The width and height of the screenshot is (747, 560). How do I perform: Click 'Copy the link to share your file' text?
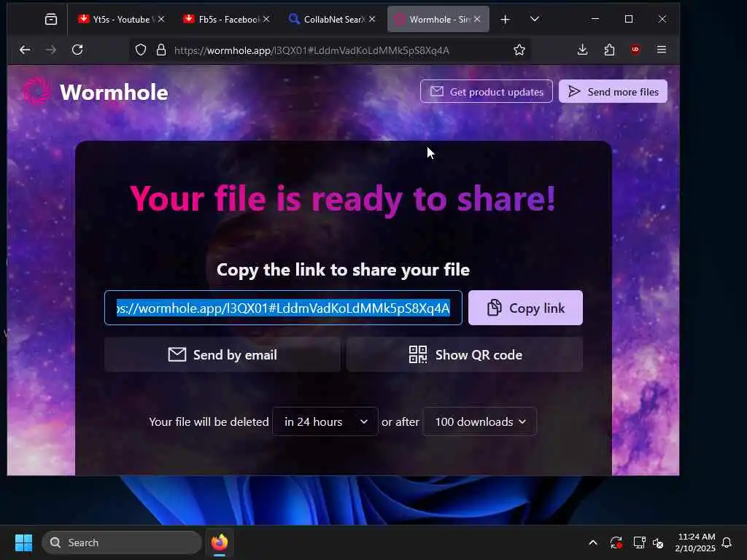point(343,270)
